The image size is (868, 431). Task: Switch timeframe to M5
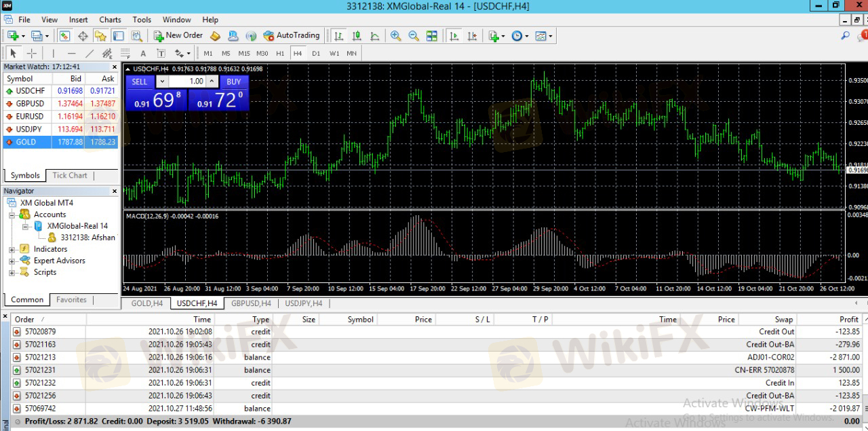(226, 53)
